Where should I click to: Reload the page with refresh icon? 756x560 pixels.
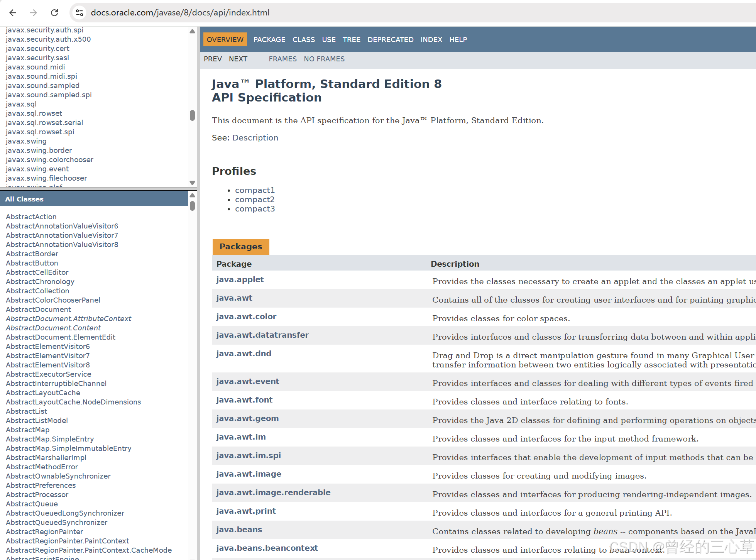(54, 13)
